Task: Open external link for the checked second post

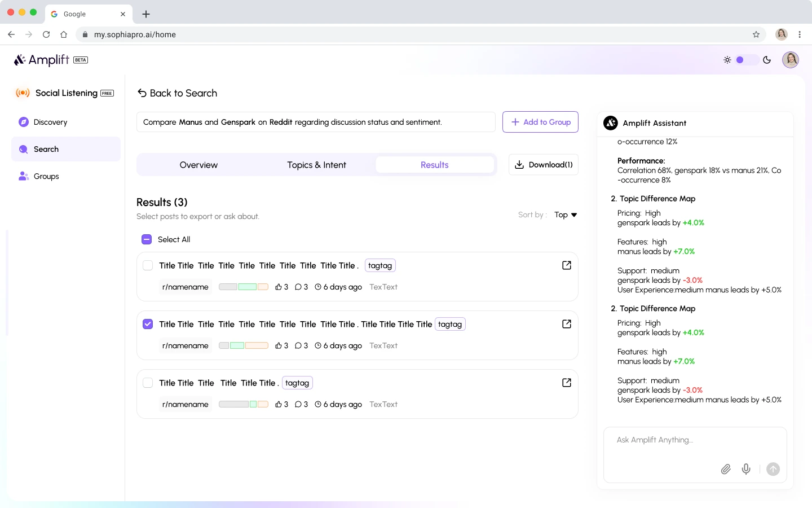Action: click(x=567, y=324)
